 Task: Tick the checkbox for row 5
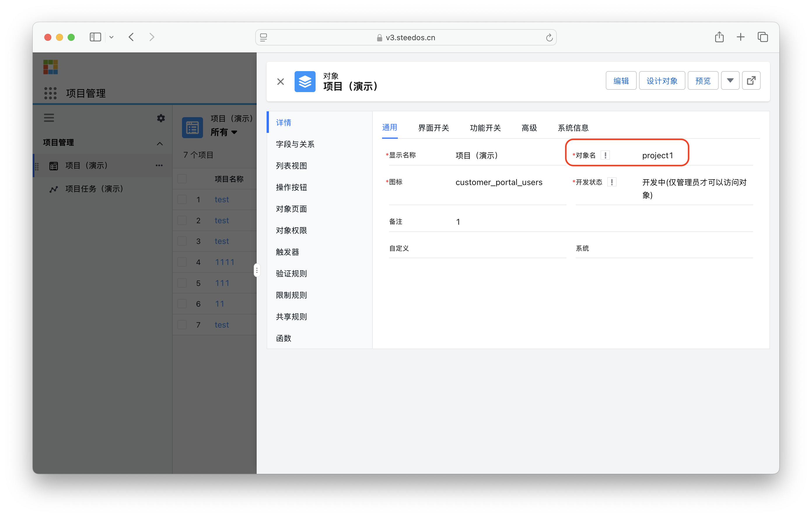click(182, 283)
